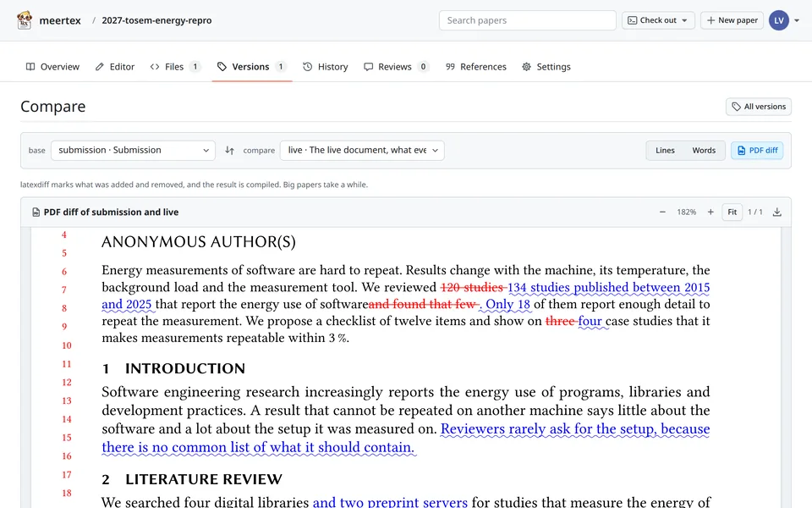Select the Versions tab
Viewport: 812px width, 508px height.
pos(251,66)
